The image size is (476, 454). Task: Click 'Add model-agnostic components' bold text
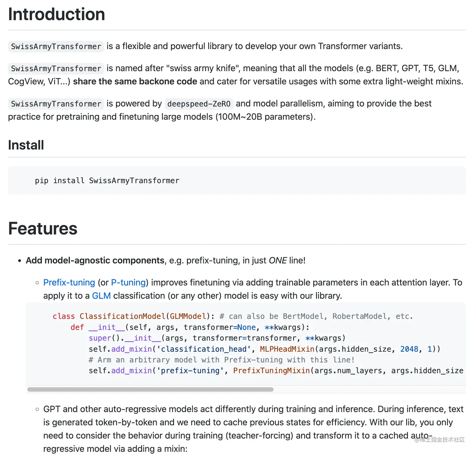tap(95, 260)
